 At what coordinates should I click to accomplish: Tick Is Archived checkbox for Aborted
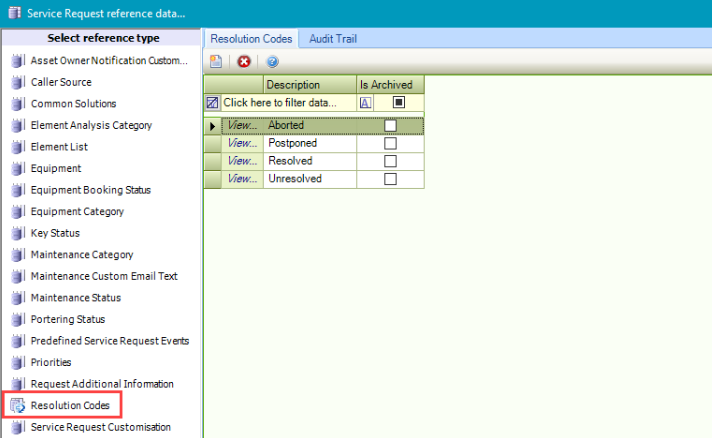click(391, 126)
